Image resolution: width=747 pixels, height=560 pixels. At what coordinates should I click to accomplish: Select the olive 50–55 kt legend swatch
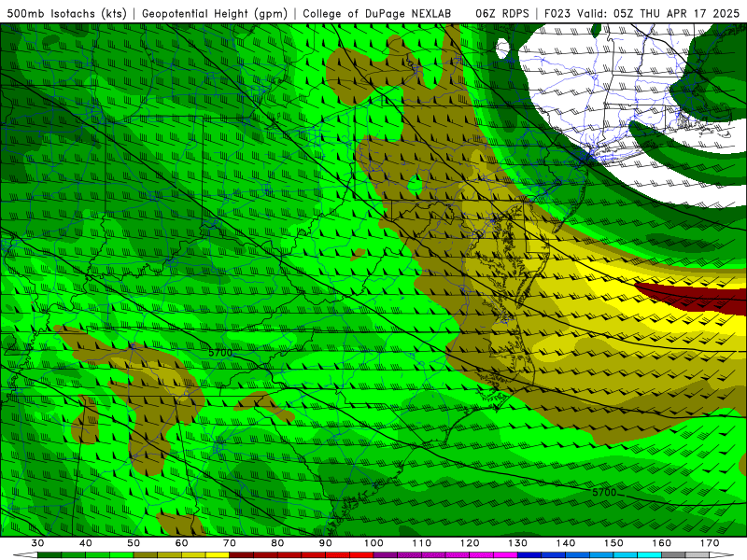coord(146,555)
